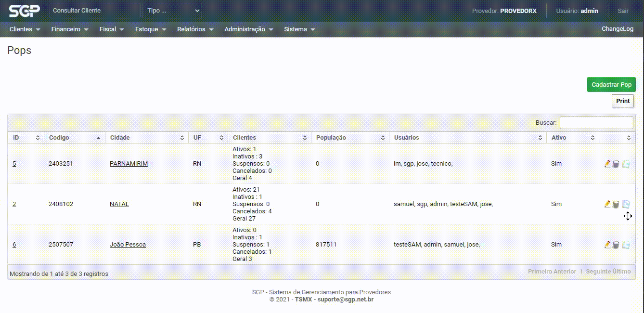Open pop ID 2 link
Image resolution: width=644 pixels, height=313 pixels.
click(14, 204)
